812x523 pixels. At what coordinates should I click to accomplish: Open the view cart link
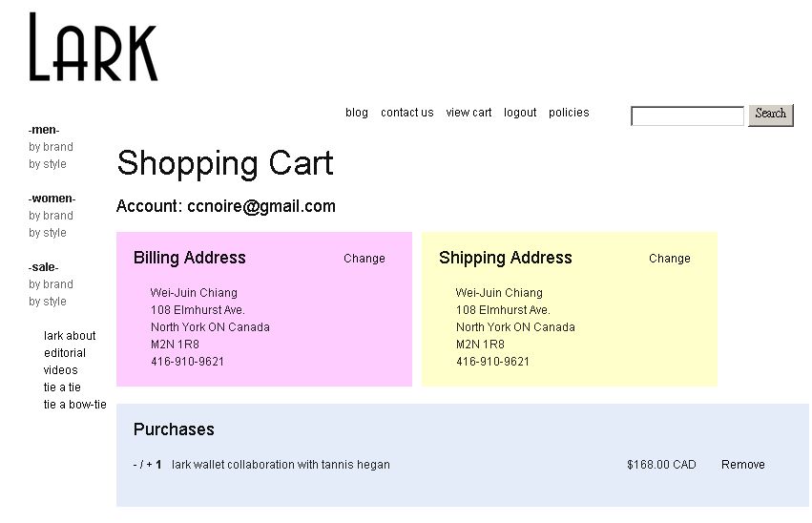pyautogui.click(x=468, y=113)
